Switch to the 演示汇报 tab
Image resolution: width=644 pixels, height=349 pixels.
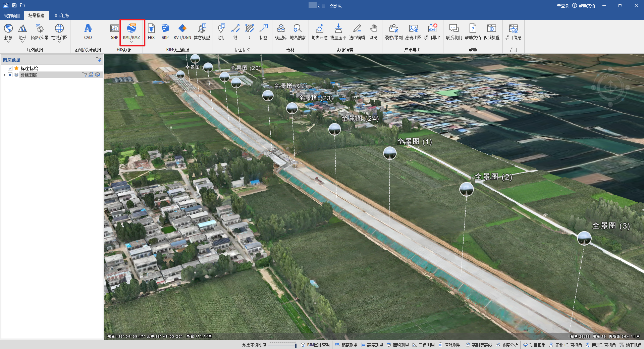click(x=61, y=15)
